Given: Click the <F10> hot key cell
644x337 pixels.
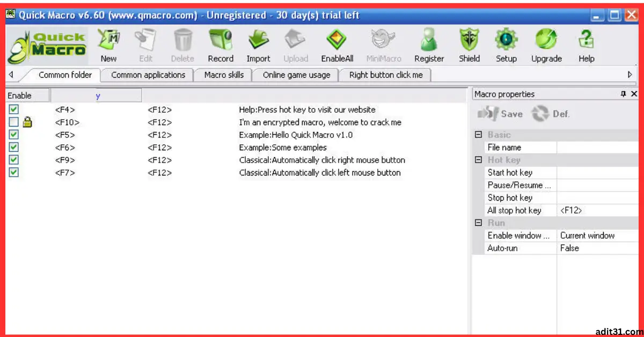Looking at the screenshot, I should click(67, 122).
